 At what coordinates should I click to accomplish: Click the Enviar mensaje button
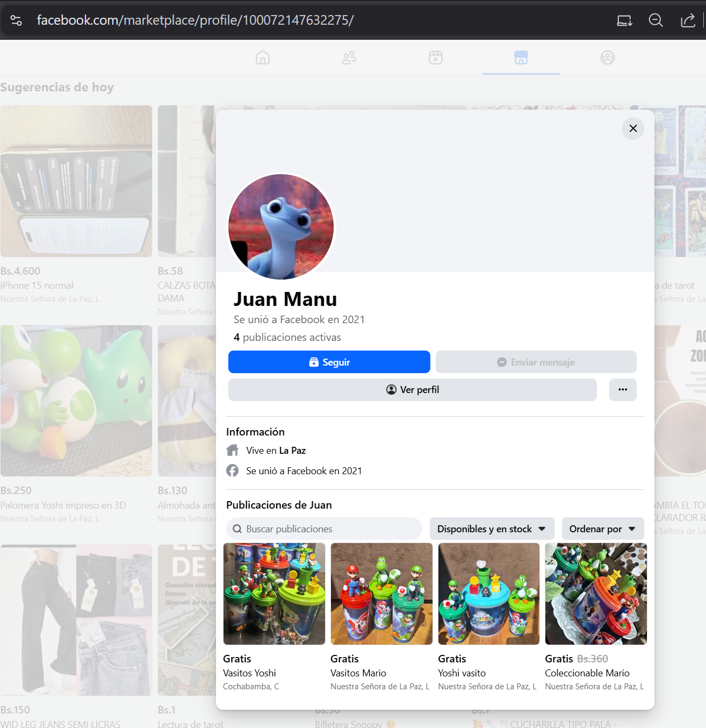(x=536, y=362)
